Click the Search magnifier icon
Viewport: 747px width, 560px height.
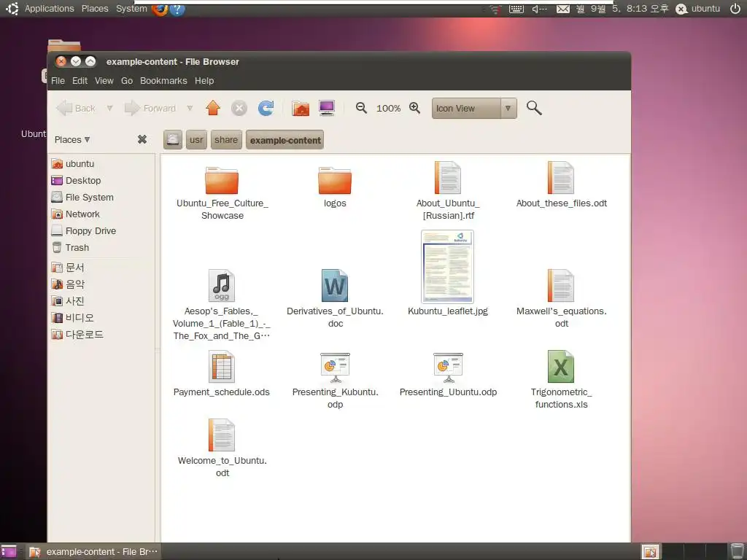click(x=534, y=108)
